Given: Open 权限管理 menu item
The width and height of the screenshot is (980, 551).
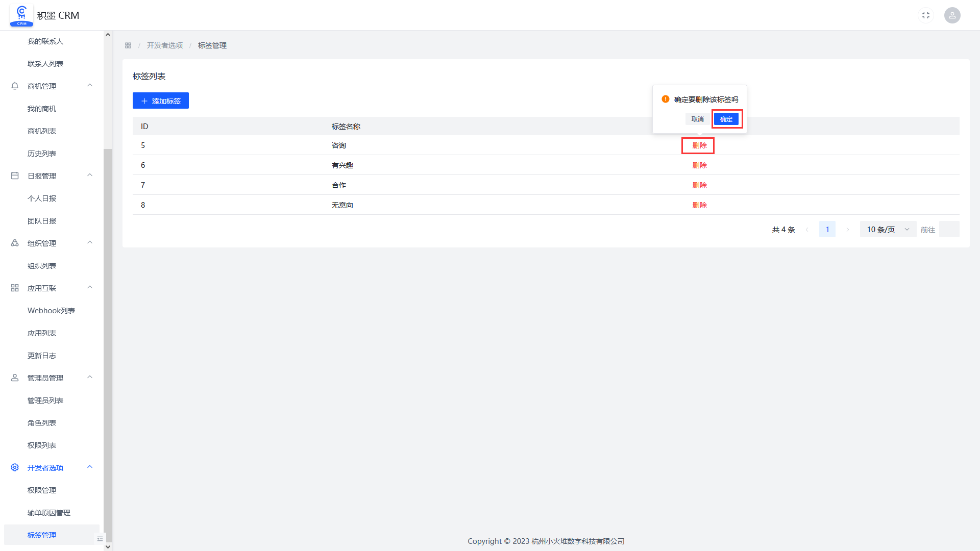Looking at the screenshot, I should pos(42,490).
